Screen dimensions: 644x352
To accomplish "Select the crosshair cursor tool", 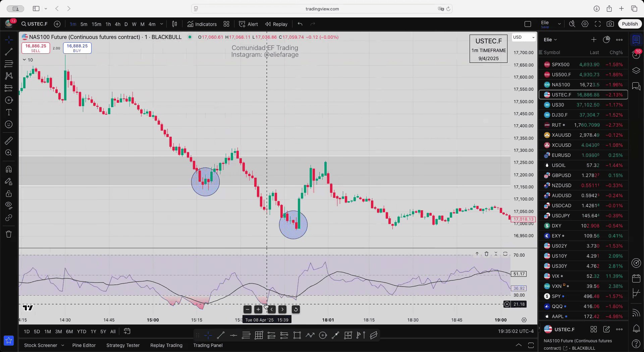I will 9,40.
